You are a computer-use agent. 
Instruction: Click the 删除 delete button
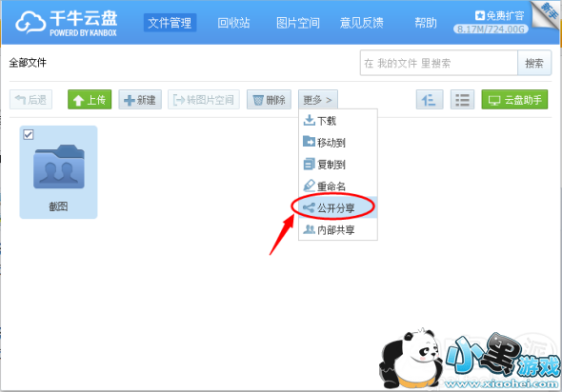269,100
